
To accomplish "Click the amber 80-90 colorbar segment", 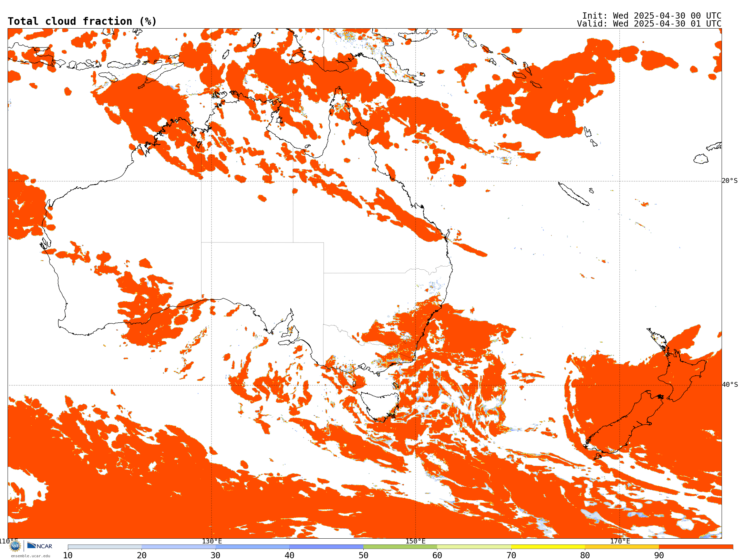I will click(x=622, y=547).
